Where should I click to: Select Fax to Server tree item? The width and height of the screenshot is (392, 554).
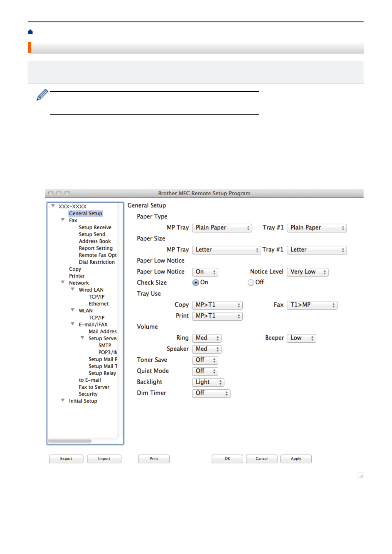pos(94,387)
